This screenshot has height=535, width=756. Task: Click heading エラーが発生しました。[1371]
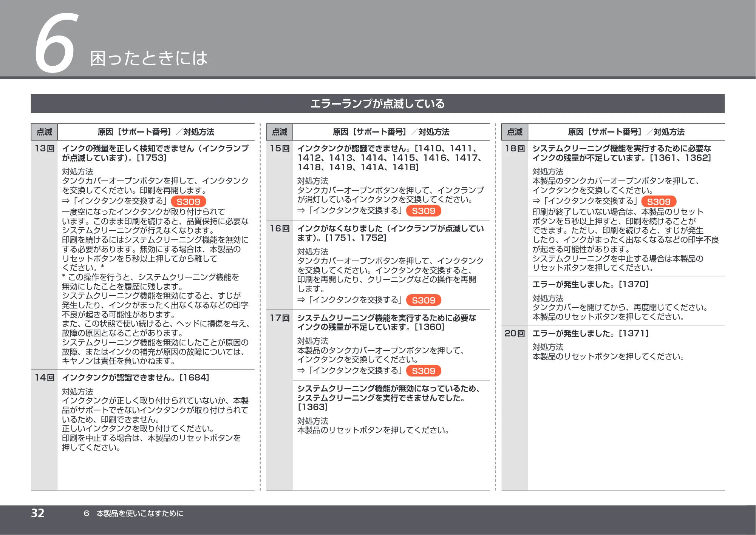(x=591, y=333)
